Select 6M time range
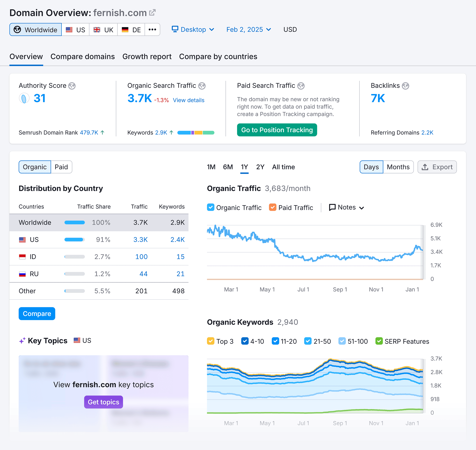 [x=228, y=167]
